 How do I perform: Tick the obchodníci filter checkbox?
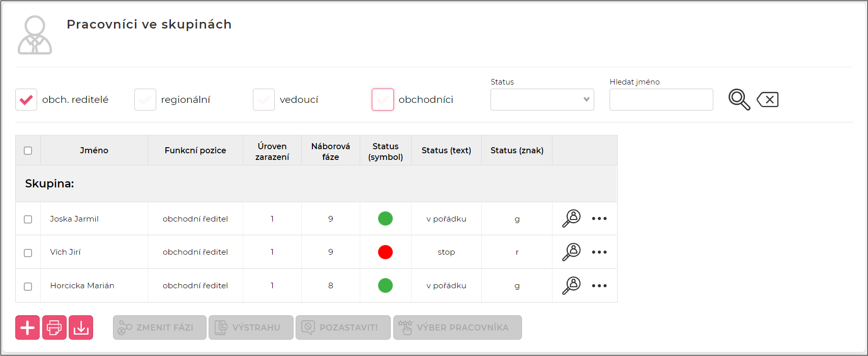tap(383, 100)
